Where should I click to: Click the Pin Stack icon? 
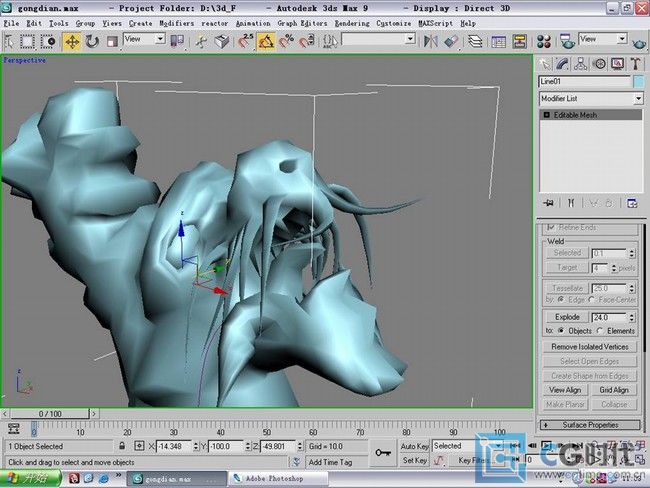[549, 203]
